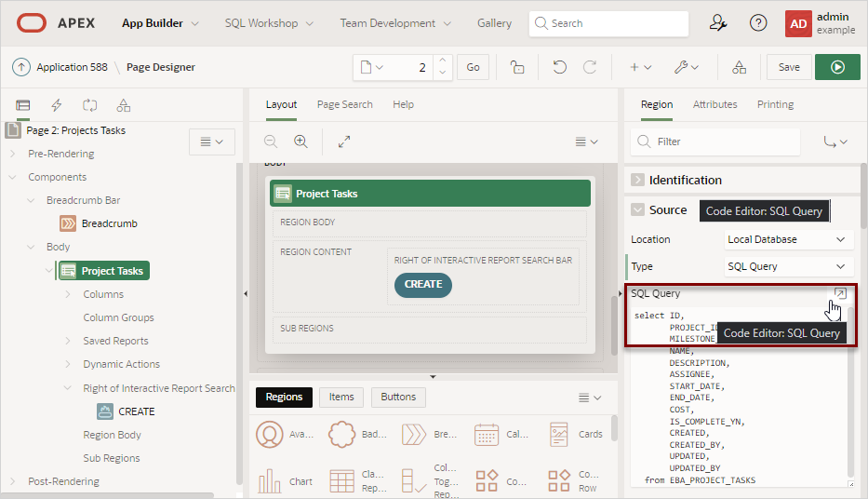This screenshot has width=868, height=499.
Task: Click the page lock icon
Action: [x=517, y=67]
